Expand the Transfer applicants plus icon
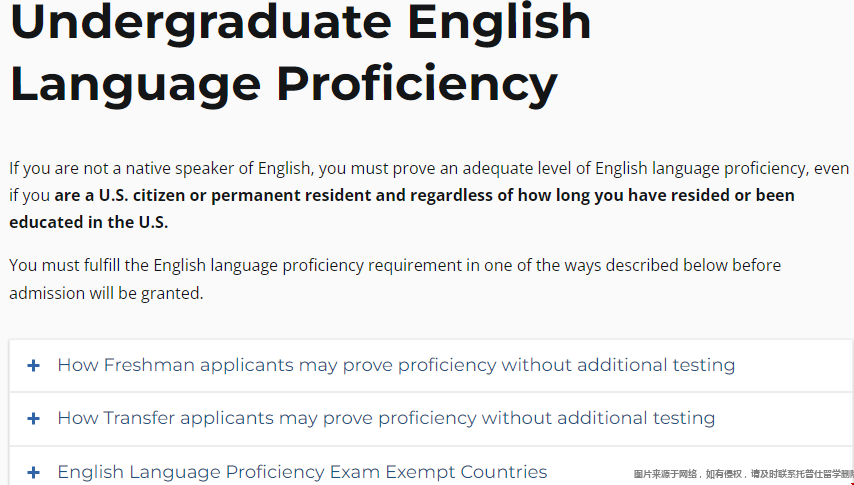The width and height of the screenshot is (854, 485). [x=33, y=419]
